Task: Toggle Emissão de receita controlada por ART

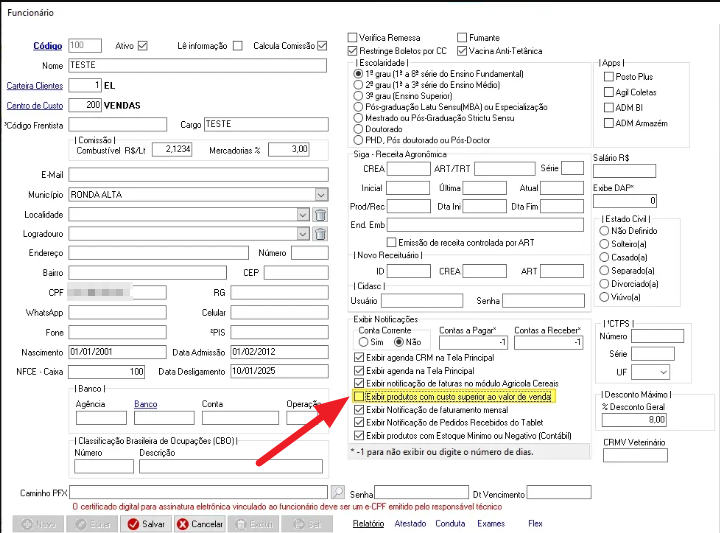Action: pos(391,242)
